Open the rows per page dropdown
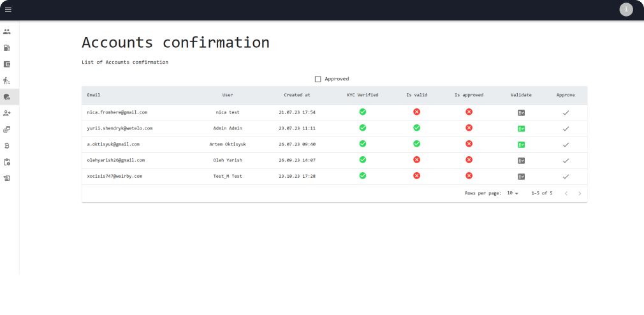 click(x=513, y=193)
